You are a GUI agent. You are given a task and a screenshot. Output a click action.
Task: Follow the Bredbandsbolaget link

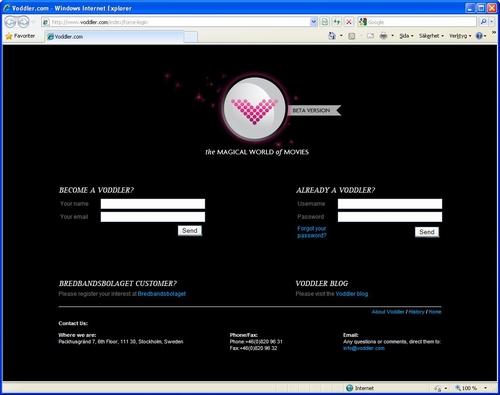tap(162, 294)
